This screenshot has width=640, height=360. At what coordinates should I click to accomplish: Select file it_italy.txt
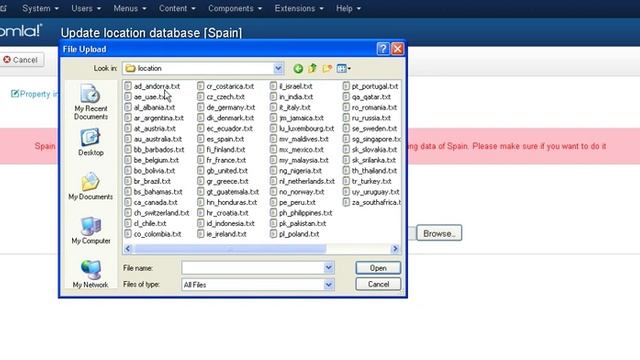point(290,107)
